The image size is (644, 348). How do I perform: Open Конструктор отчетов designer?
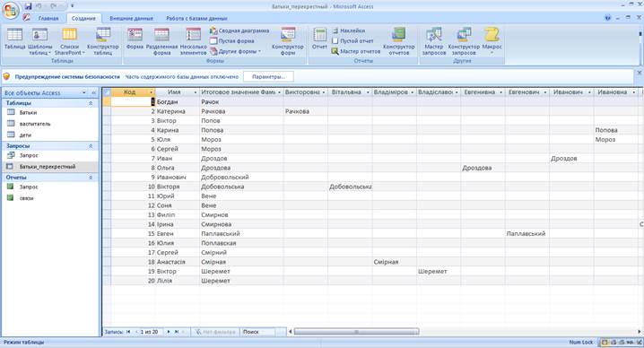pyautogui.click(x=399, y=41)
